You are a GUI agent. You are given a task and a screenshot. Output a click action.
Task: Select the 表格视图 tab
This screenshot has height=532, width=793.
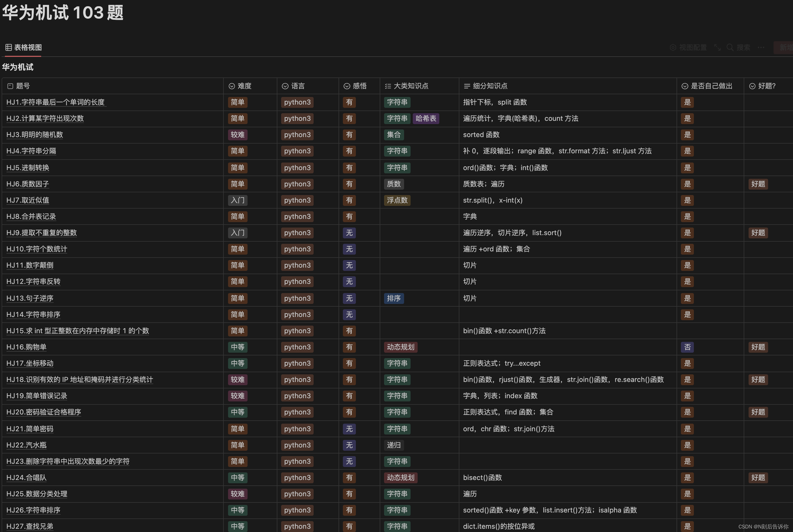click(28, 47)
